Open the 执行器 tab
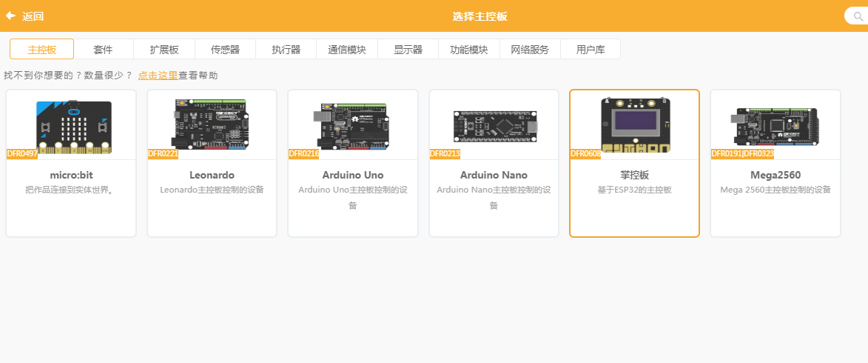The width and height of the screenshot is (868, 363). click(x=286, y=50)
